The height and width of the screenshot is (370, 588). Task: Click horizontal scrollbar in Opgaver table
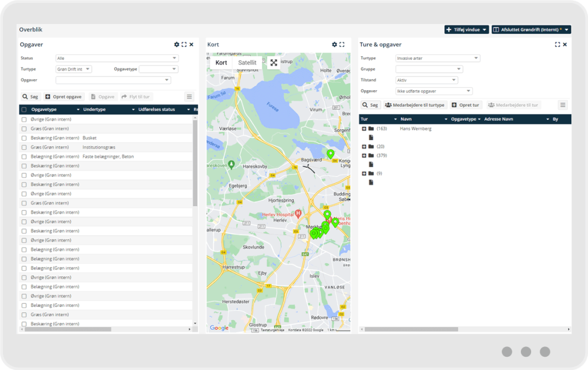(x=68, y=329)
